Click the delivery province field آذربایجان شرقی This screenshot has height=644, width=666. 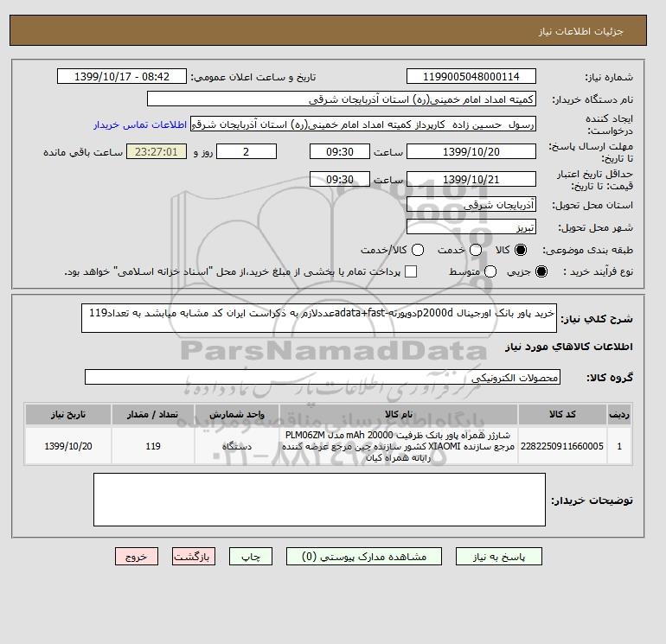(471, 205)
